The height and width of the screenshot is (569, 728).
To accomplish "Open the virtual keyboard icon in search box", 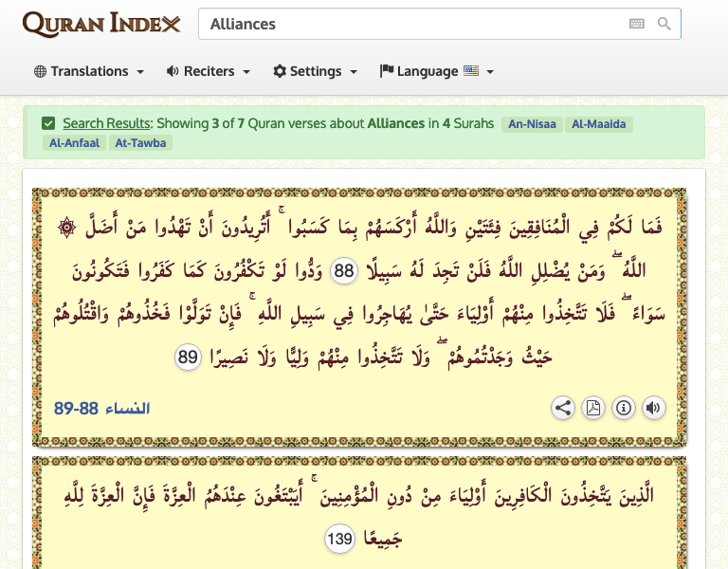I will coord(637,24).
